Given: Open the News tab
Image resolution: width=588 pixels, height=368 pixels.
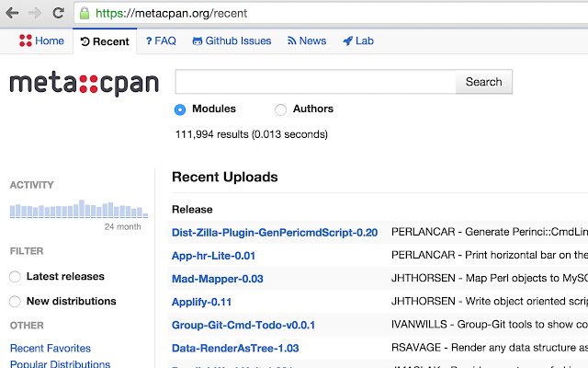Looking at the screenshot, I should [x=307, y=40].
